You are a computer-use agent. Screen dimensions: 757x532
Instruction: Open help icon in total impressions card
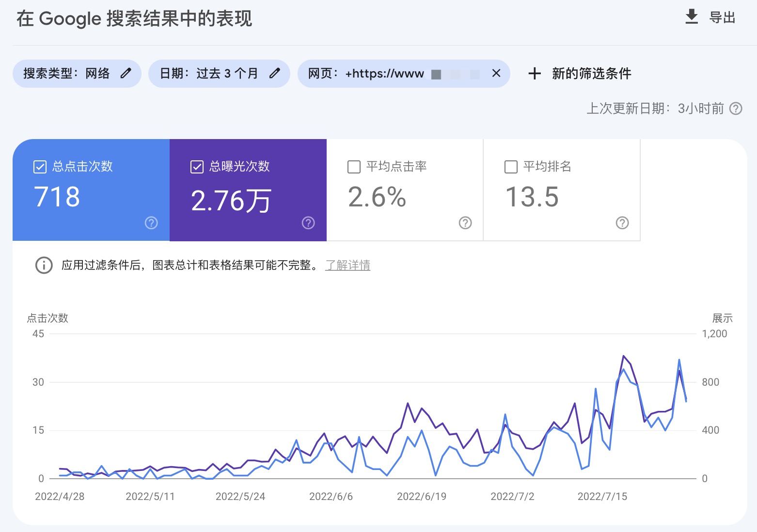[x=308, y=223]
